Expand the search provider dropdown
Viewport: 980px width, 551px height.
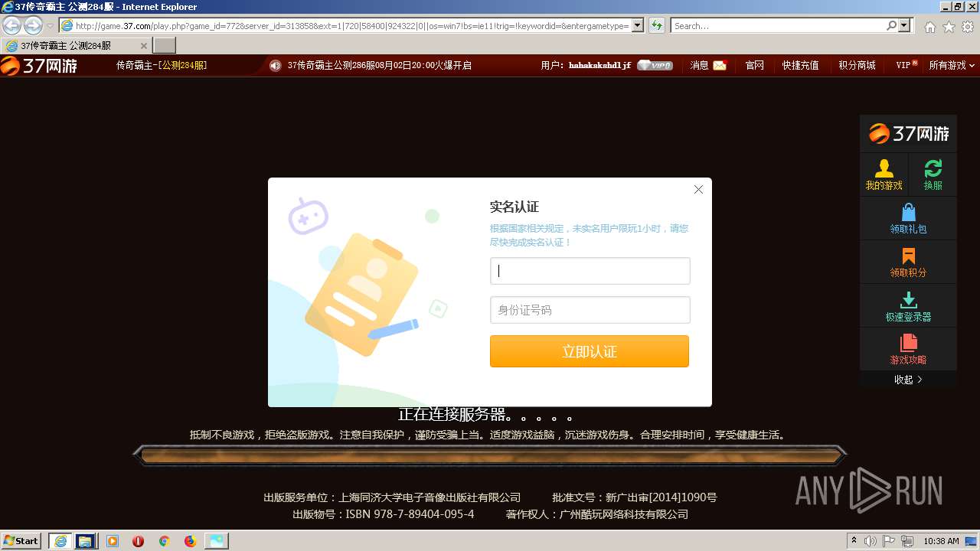point(905,26)
